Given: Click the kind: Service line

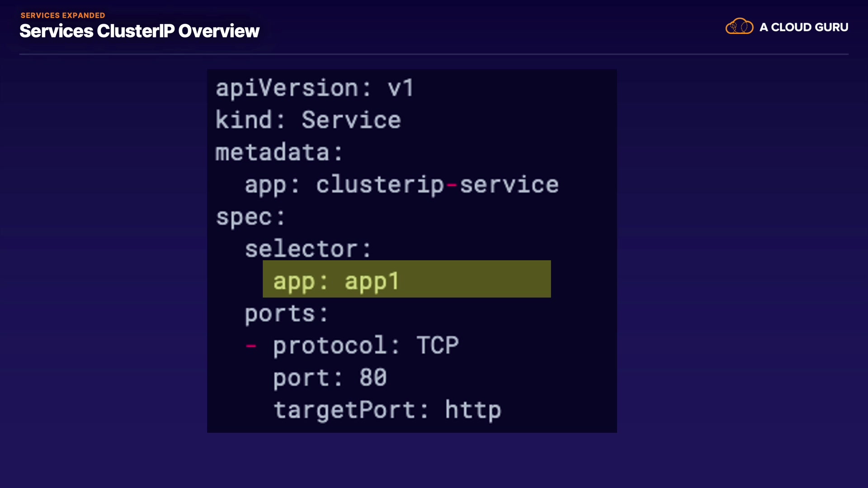Looking at the screenshot, I should tap(308, 120).
